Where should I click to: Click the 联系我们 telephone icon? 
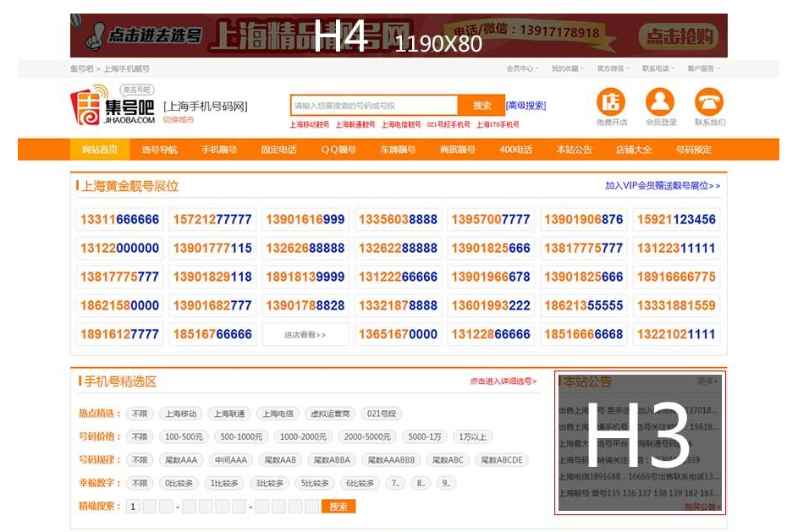coord(709,101)
